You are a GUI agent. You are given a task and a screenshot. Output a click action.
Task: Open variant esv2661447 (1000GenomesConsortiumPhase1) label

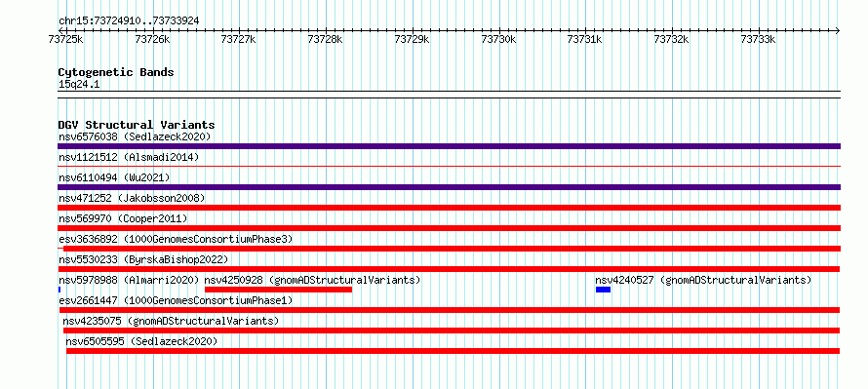pos(176,300)
